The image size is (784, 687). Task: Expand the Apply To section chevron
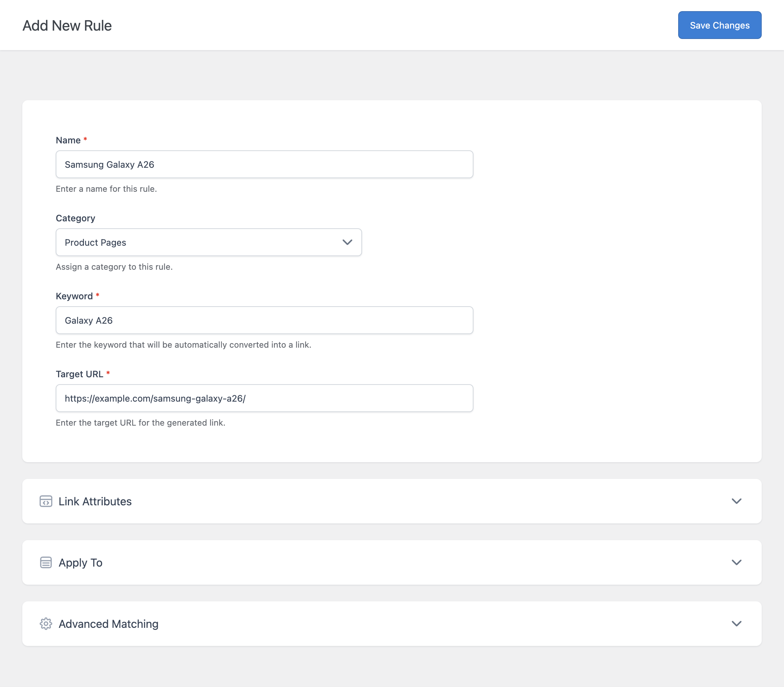[736, 562]
